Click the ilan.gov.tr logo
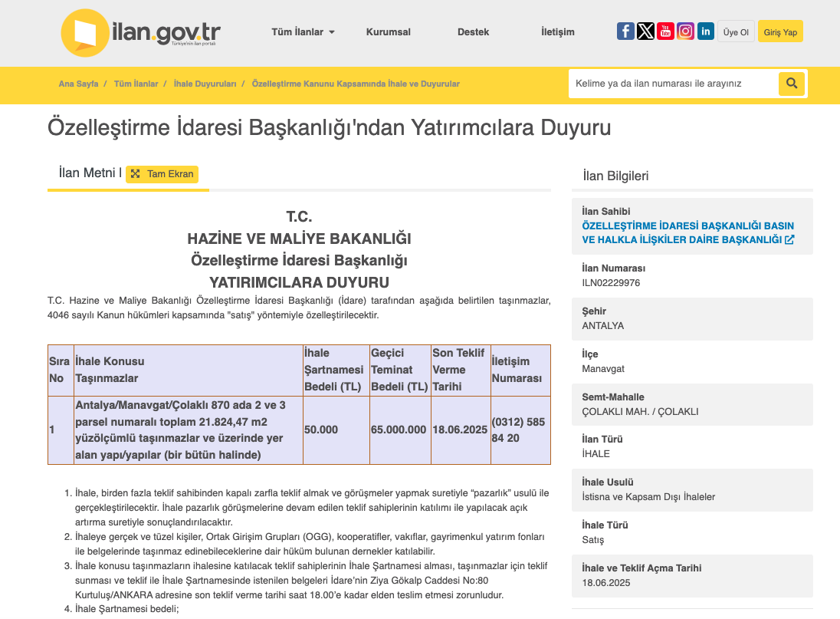This screenshot has width=840, height=619. coord(140,33)
